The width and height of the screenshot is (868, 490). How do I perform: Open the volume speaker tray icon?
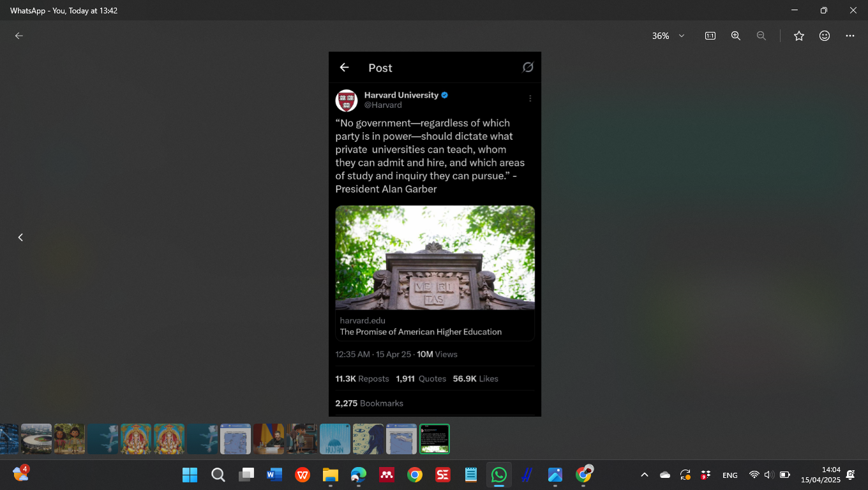pos(769,475)
